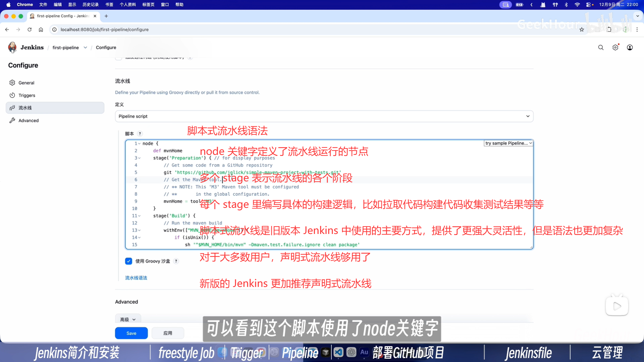The width and height of the screenshot is (644, 362).
Task: Open the General sidebar section
Action: pos(26,83)
